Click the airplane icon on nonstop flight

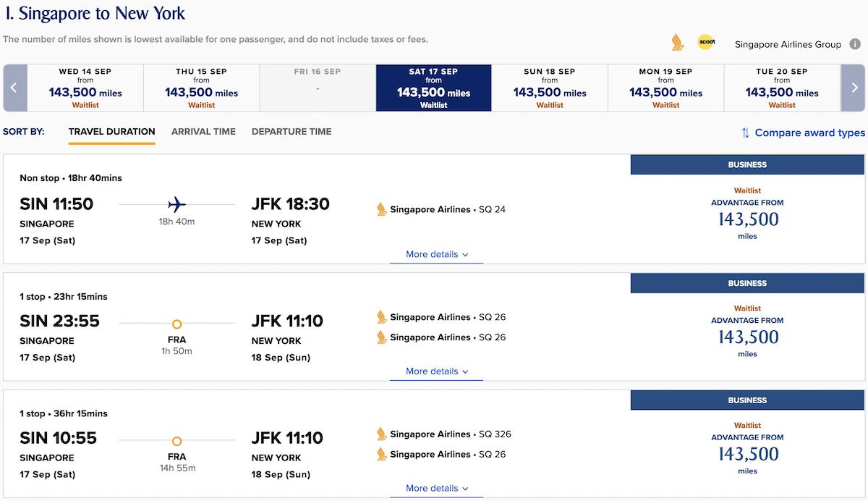point(176,204)
